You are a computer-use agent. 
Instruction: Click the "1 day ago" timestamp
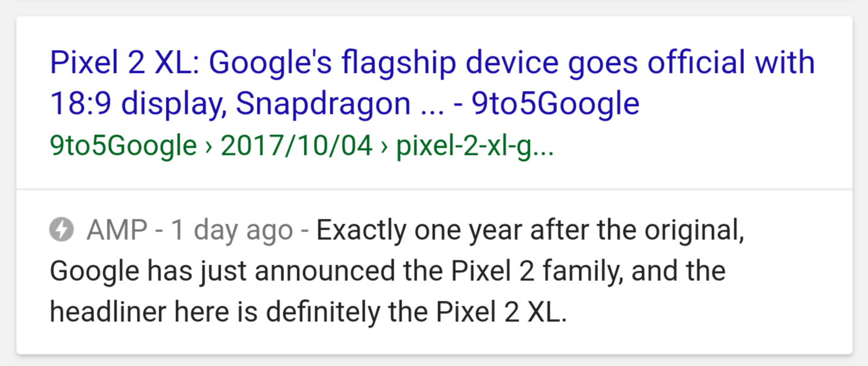click(232, 230)
